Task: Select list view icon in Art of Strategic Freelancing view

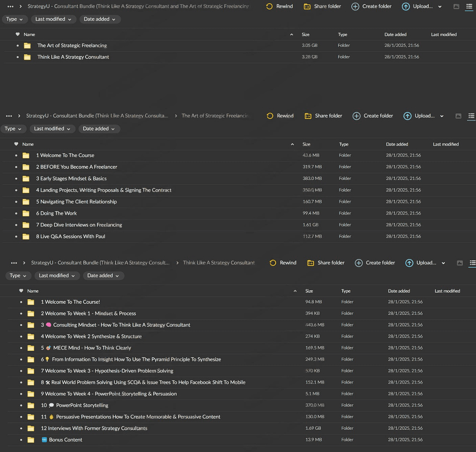Action: tap(471, 116)
